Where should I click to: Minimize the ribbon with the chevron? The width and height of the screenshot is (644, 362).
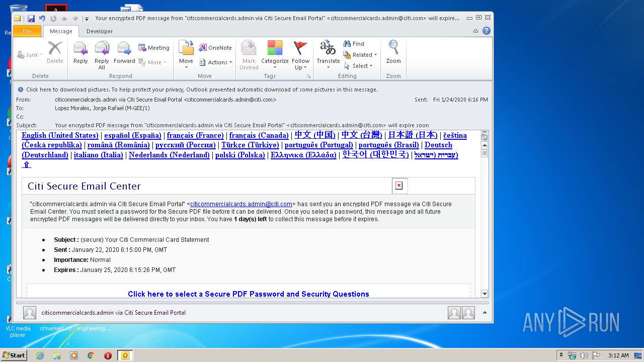pyautogui.click(x=475, y=31)
